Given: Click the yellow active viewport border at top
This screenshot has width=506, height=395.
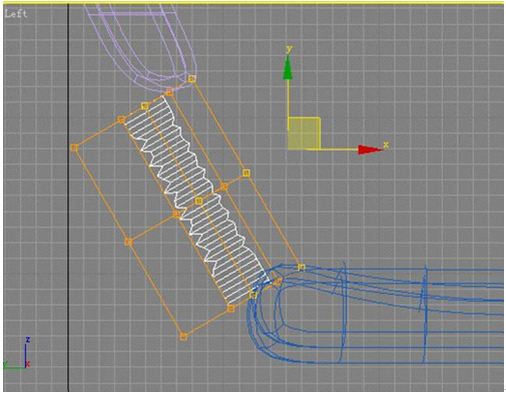Looking at the screenshot, I should [253, 3].
